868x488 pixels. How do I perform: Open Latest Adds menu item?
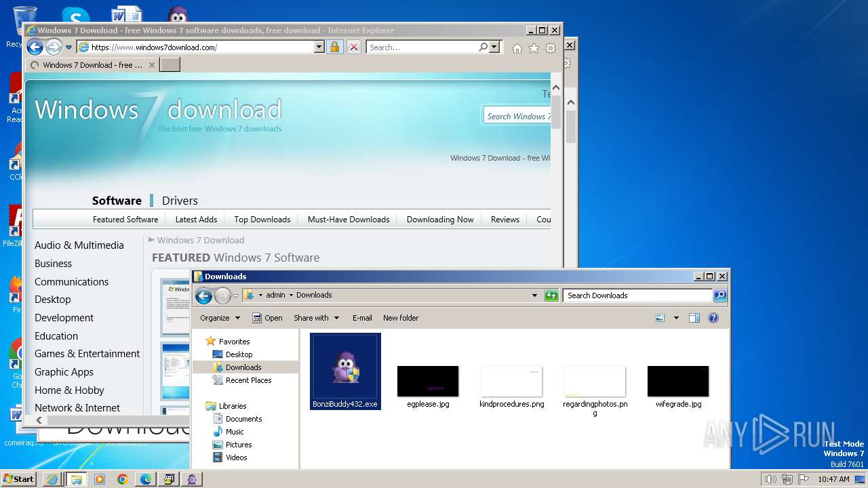196,220
